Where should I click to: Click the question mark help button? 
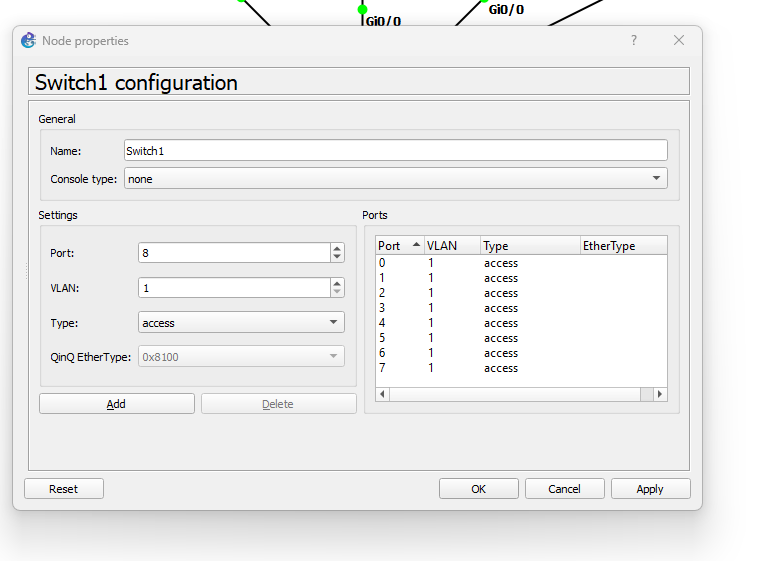pyautogui.click(x=634, y=40)
